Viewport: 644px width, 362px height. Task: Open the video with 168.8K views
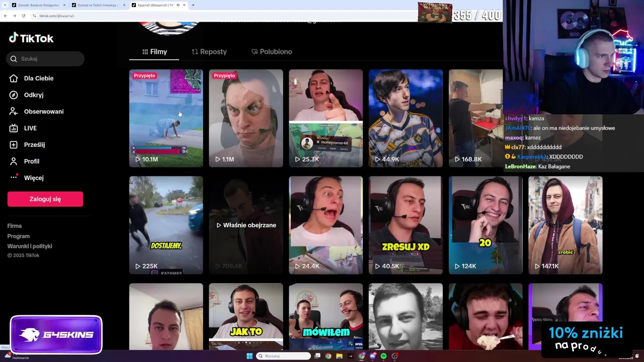[x=475, y=118]
